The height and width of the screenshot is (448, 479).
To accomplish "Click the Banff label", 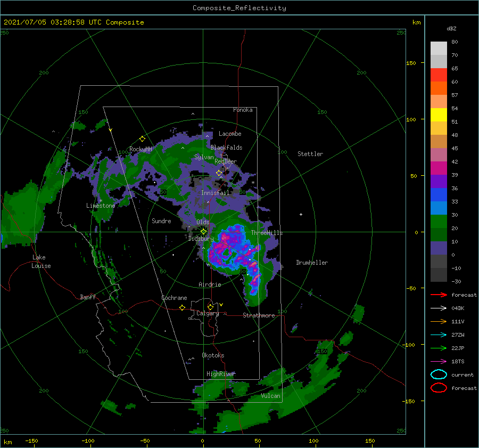I will click(x=88, y=297).
